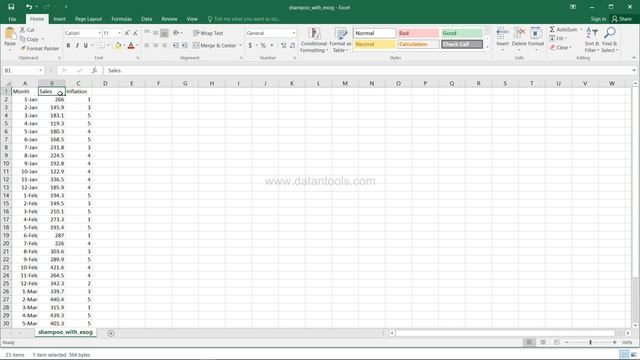Click the AutoSum sigma icon
The height and width of the screenshot is (360, 640).
(x=552, y=29)
